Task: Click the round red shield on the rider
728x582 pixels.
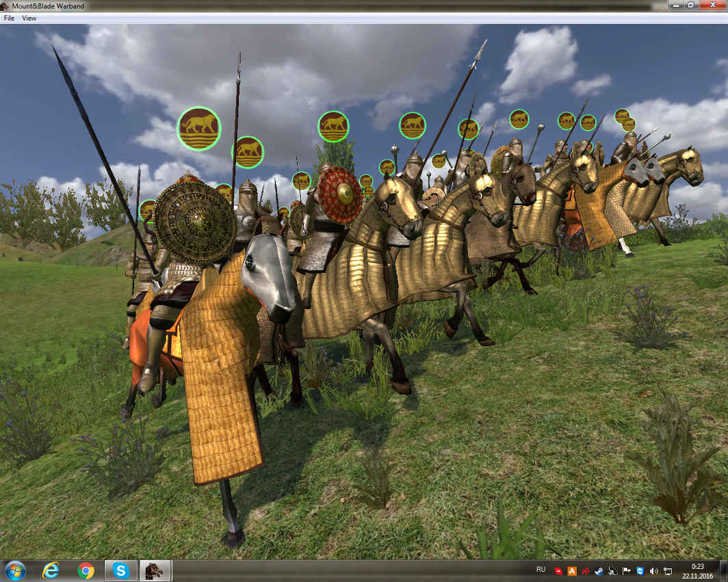Action: click(339, 194)
